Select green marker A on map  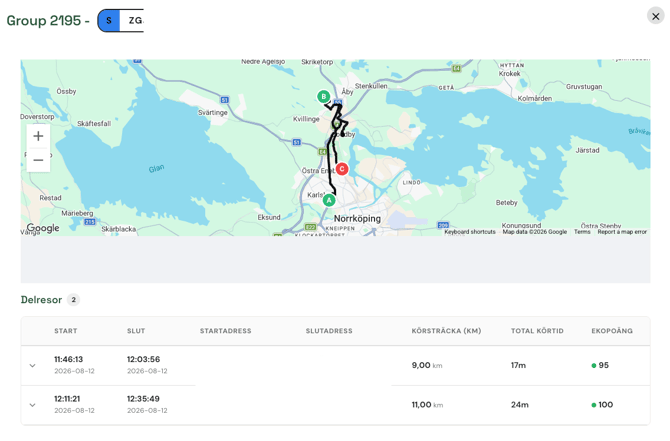pyautogui.click(x=329, y=200)
